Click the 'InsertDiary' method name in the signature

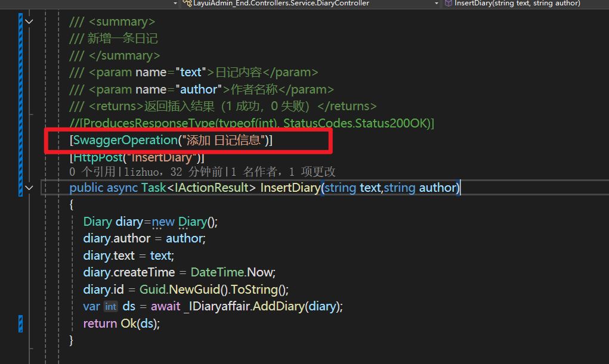pyautogui.click(x=290, y=188)
